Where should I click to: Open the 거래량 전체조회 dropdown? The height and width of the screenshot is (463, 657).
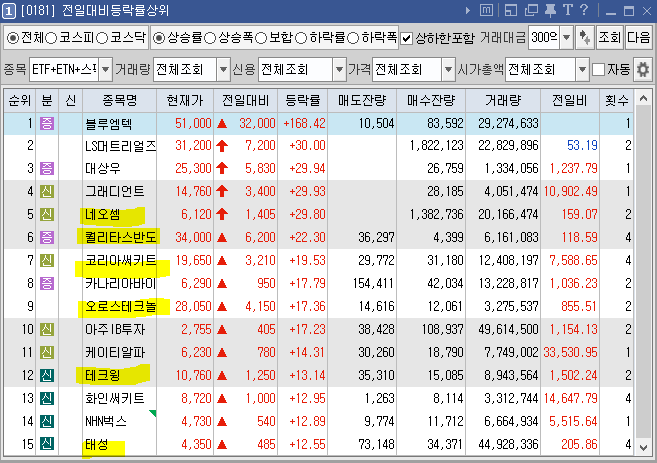coord(223,70)
